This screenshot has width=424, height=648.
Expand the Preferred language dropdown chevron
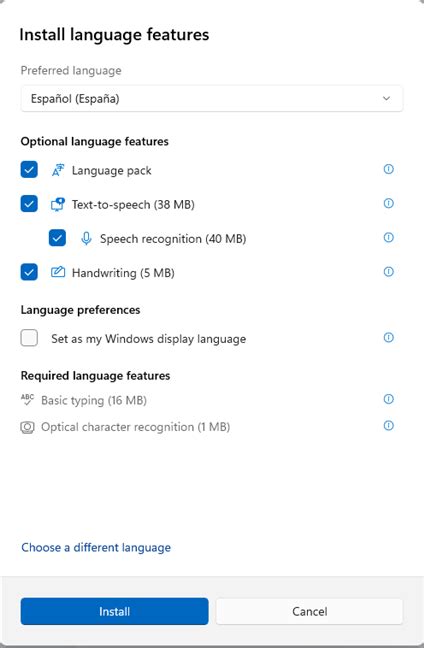386,98
